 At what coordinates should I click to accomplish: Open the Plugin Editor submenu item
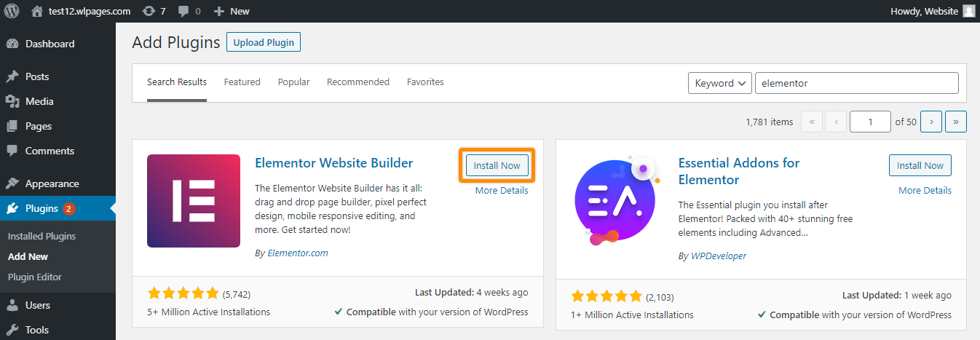34,277
